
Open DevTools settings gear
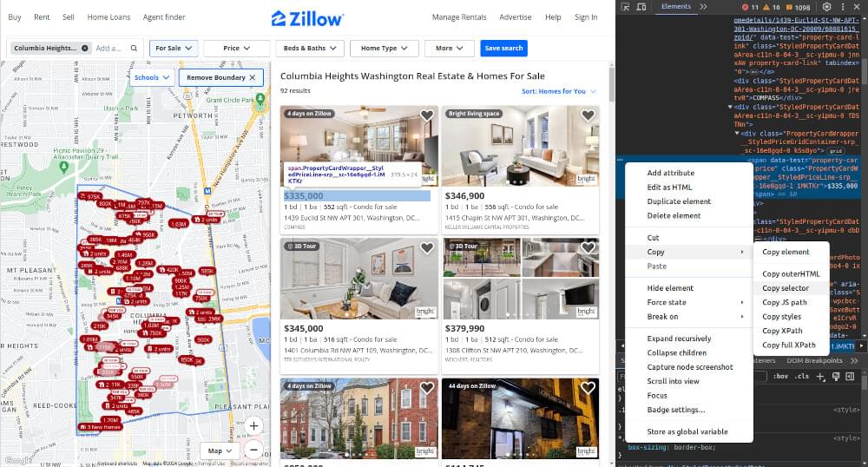point(826,7)
